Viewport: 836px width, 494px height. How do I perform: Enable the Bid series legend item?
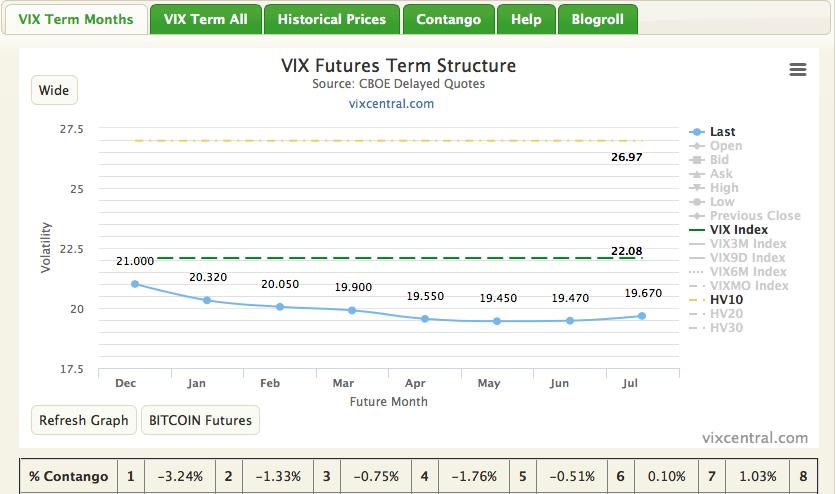(719, 160)
